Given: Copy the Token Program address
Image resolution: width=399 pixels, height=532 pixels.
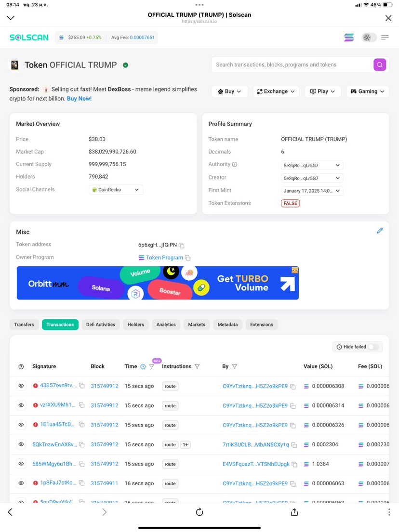Looking at the screenshot, I should pyautogui.click(x=187, y=258).
